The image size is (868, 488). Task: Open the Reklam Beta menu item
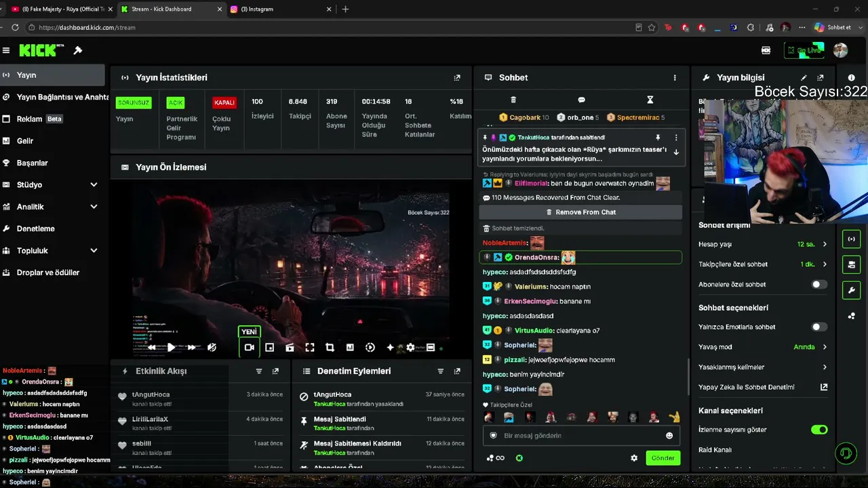click(52, 119)
